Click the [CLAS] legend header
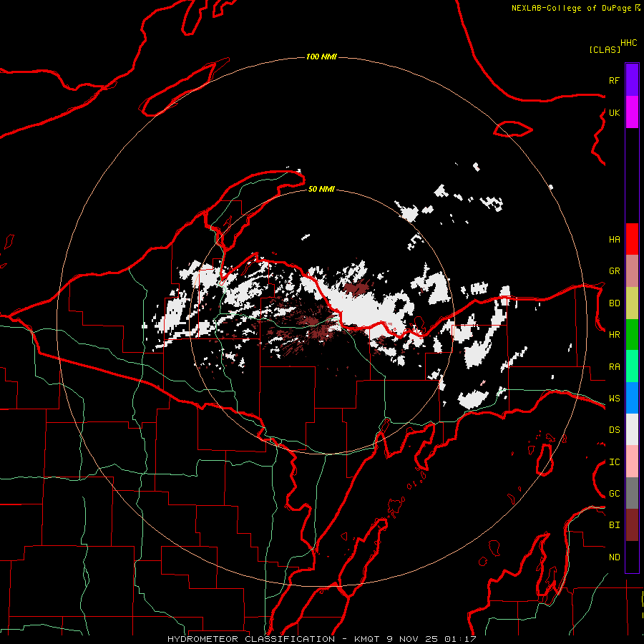This screenshot has height=644, width=644. [605, 49]
